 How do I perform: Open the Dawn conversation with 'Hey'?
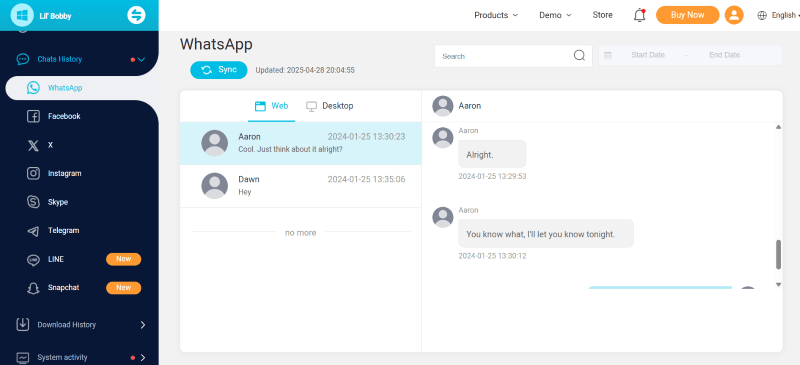(x=301, y=186)
